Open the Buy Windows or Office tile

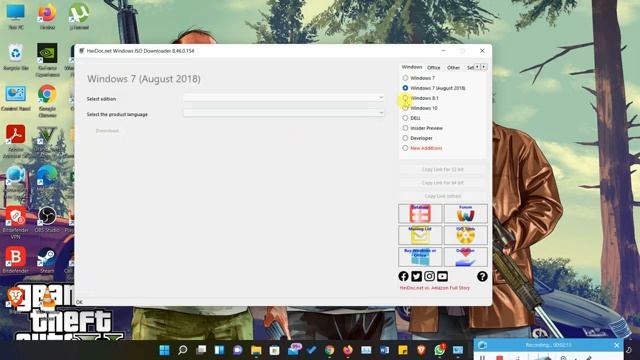(x=420, y=257)
